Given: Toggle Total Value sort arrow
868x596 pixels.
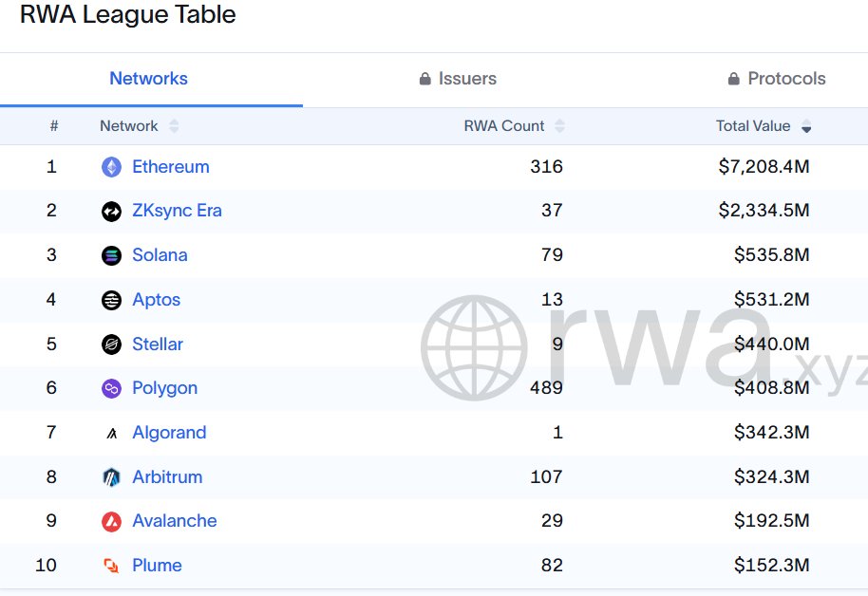Looking at the screenshot, I should pos(806,126).
